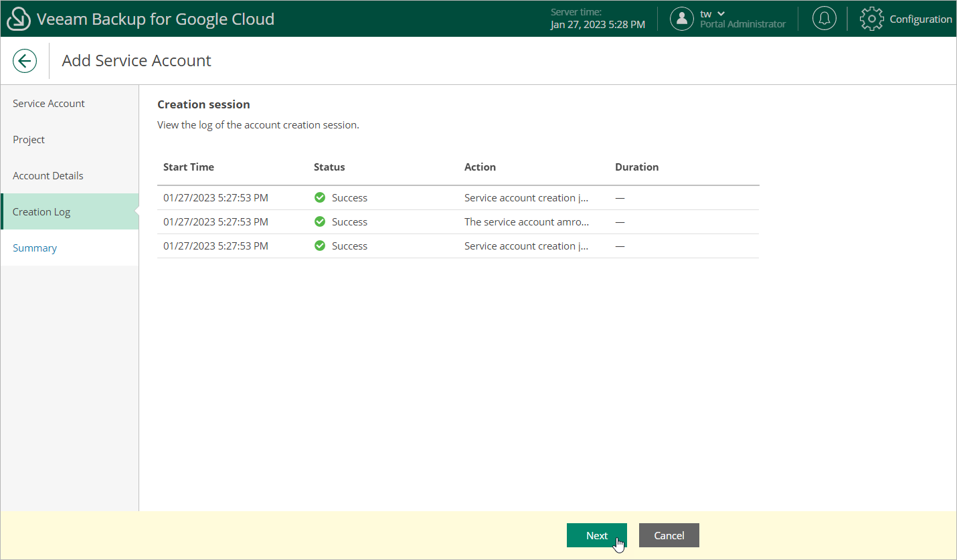The image size is (957, 560).
Task: Expand the tw user dropdown
Action: [720, 14]
